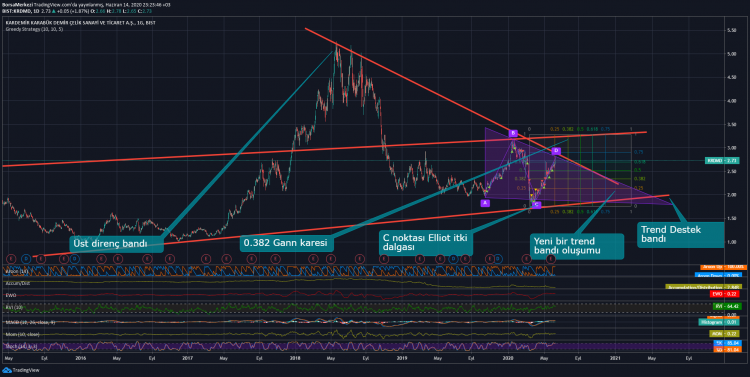Click the 2019 label on time axis

401,358
